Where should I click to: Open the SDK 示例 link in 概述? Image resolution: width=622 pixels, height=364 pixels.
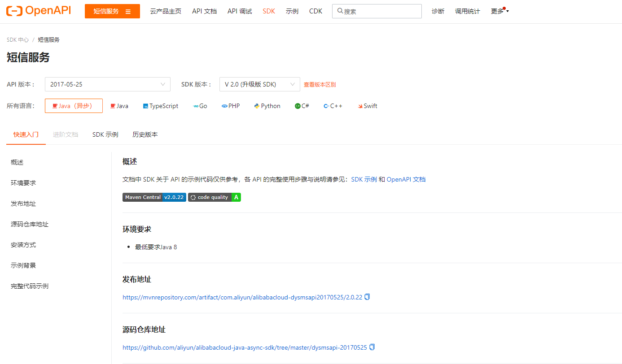(x=364, y=179)
